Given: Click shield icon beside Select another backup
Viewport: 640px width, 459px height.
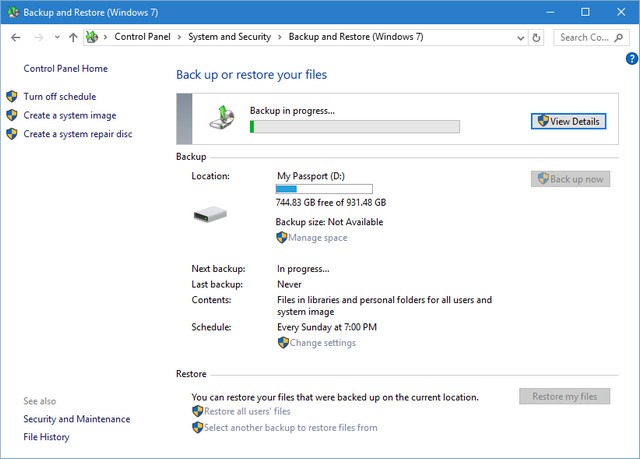Looking at the screenshot, I should [198, 428].
